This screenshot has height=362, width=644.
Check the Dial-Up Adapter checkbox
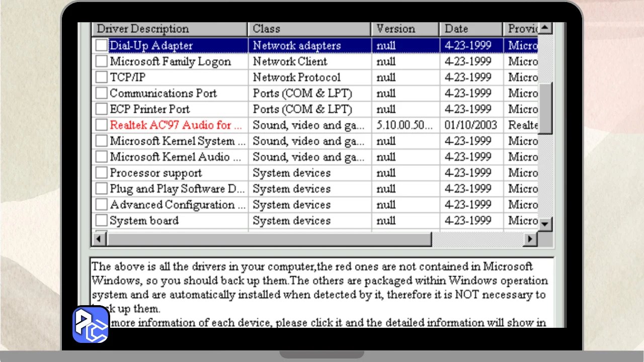102,45
